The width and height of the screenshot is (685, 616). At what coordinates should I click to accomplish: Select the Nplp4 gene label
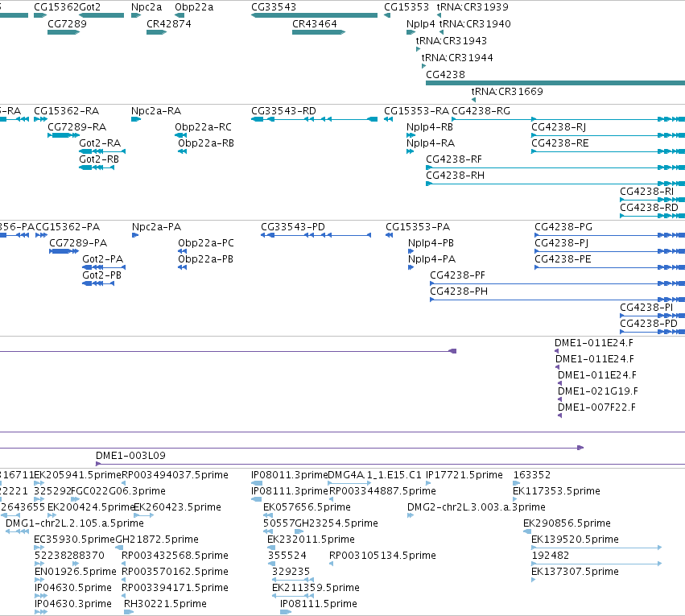tap(420, 24)
